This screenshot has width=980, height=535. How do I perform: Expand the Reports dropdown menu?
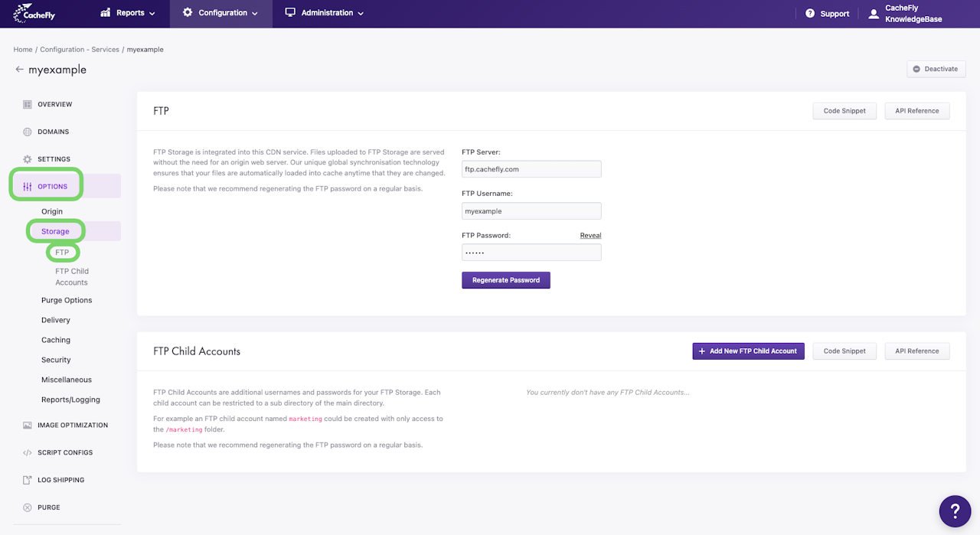(x=127, y=13)
